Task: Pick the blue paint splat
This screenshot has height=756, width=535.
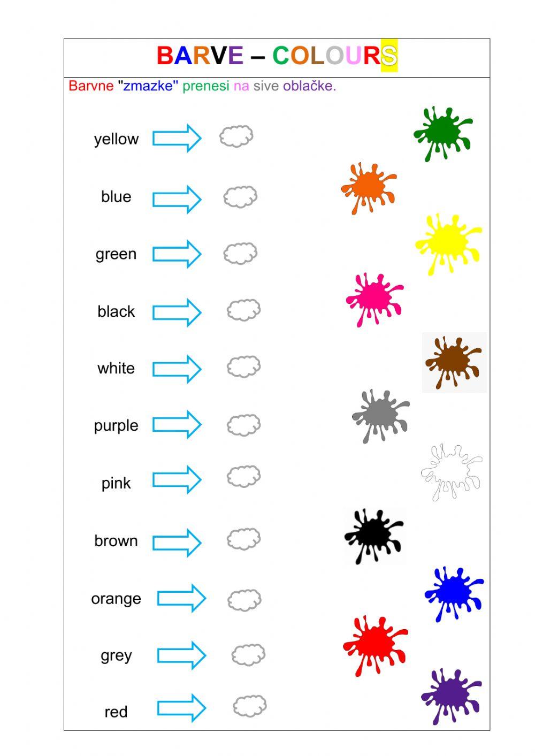Action: pyautogui.click(x=453, y=592)
